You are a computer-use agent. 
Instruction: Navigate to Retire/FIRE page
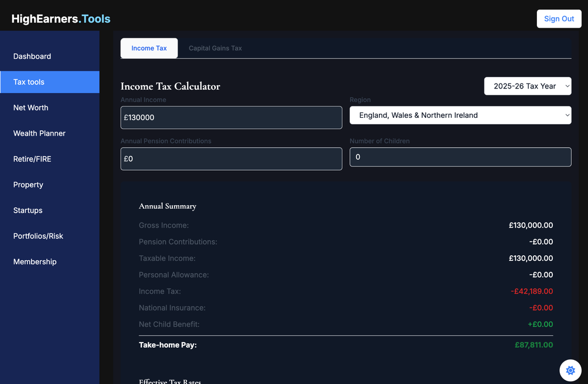(32, 159)
